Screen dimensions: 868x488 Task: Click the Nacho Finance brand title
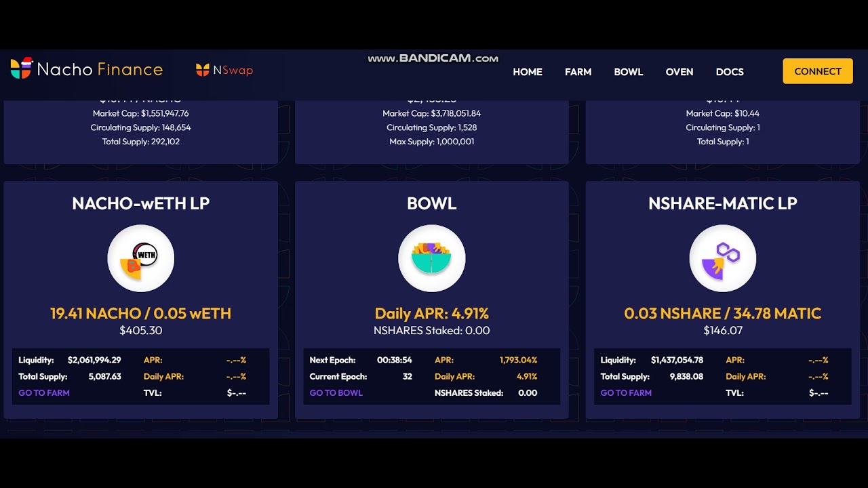(100, 69)
